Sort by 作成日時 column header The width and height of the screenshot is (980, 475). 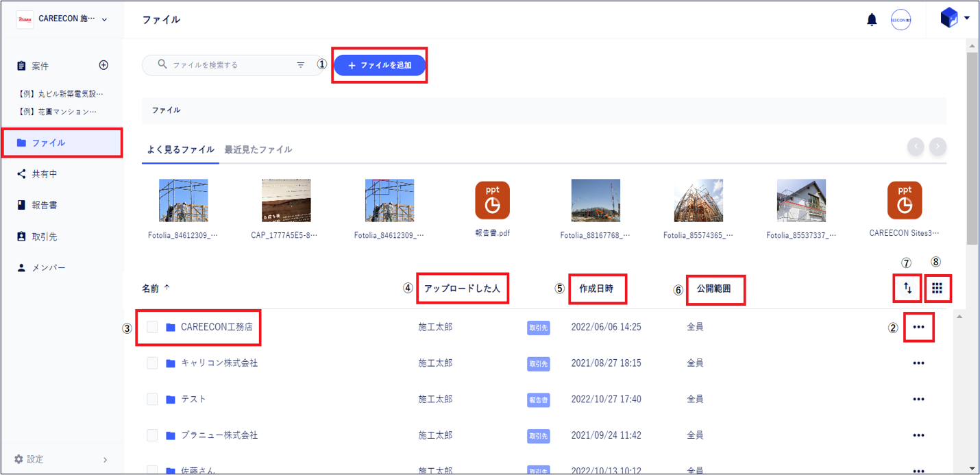pos(596,289)
